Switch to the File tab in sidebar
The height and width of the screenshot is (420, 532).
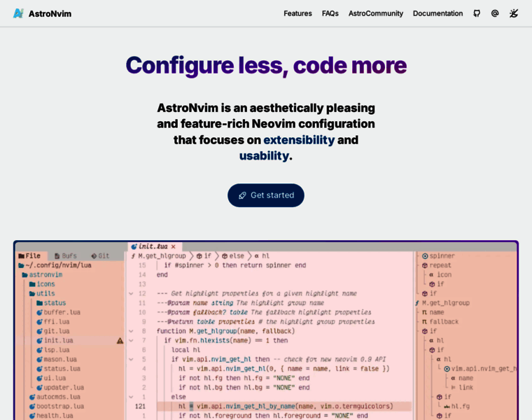29,255
